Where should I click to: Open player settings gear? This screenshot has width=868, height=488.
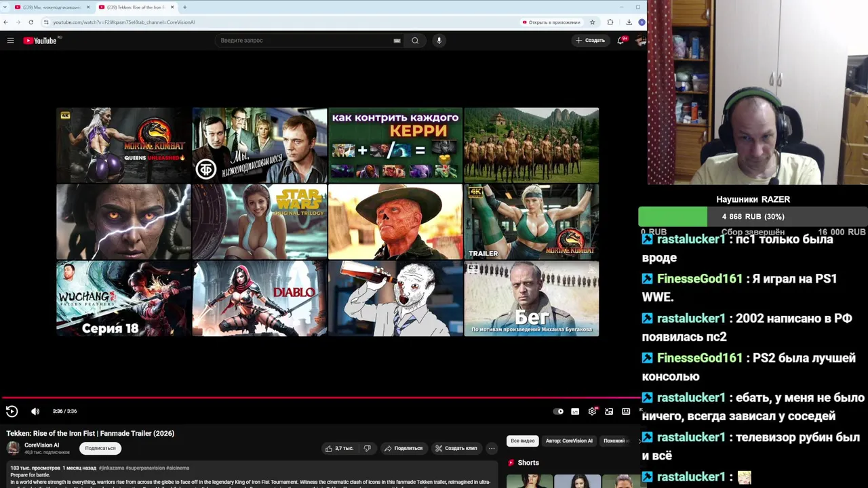(x=592, y=411)
